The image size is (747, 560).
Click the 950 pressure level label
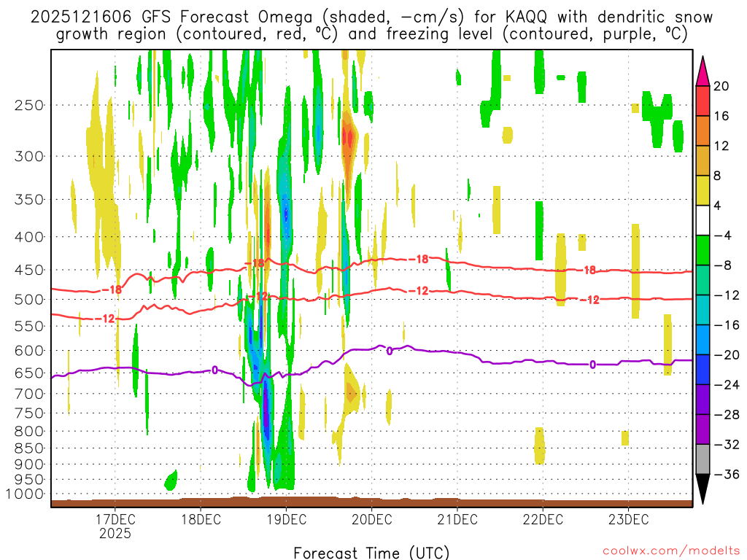pos(29,479)
